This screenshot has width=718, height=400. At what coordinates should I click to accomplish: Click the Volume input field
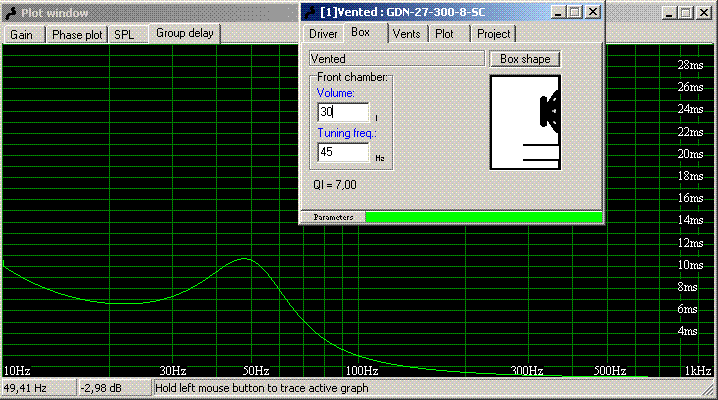pos(343,113)
